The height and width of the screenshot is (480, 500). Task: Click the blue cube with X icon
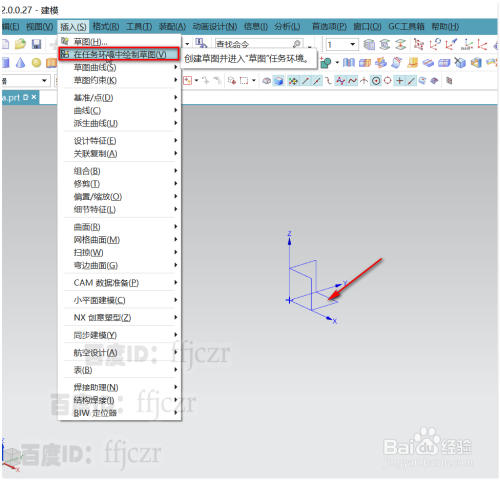click(460, 63)
